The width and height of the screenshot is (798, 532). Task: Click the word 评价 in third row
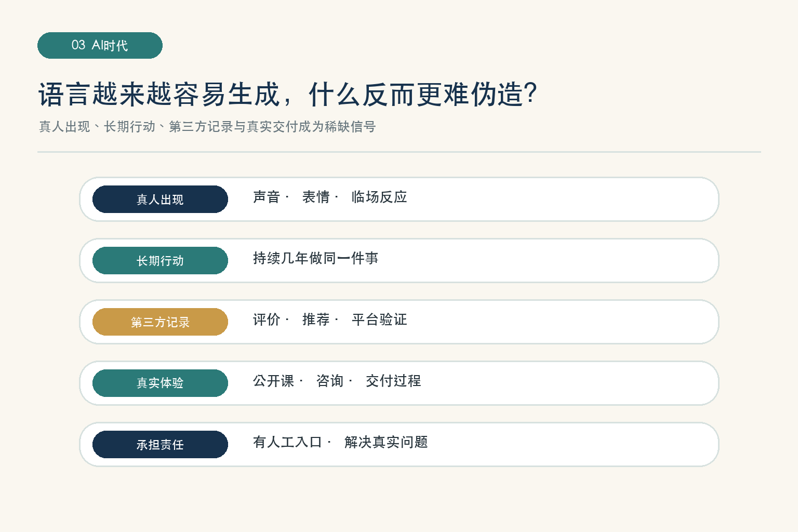(x=267, y=320)
